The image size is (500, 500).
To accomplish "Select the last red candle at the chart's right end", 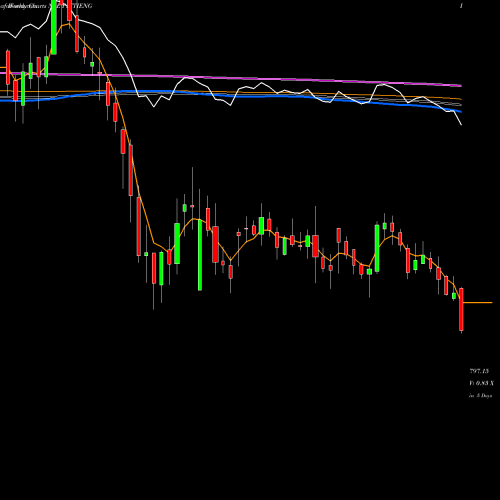I will (461, 309).
